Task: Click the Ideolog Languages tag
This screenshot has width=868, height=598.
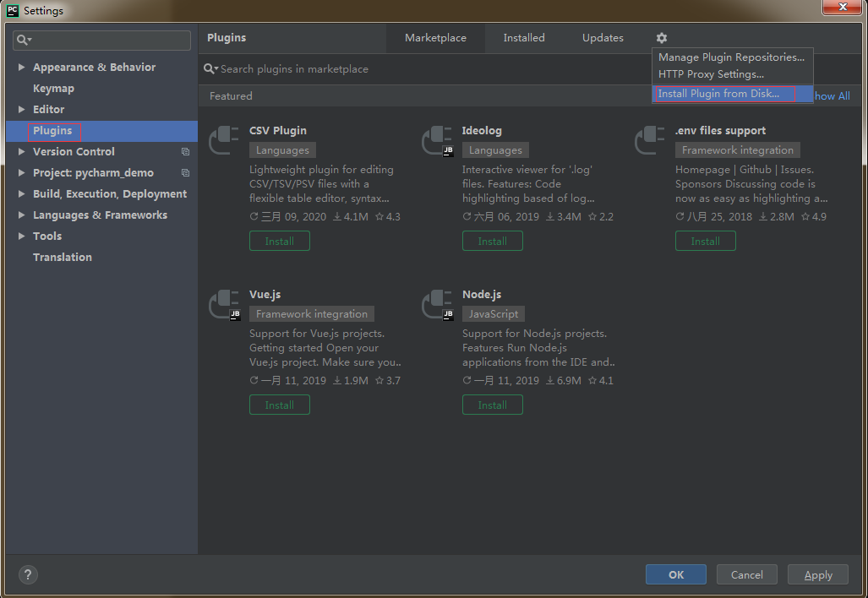Action: (495, 149)
